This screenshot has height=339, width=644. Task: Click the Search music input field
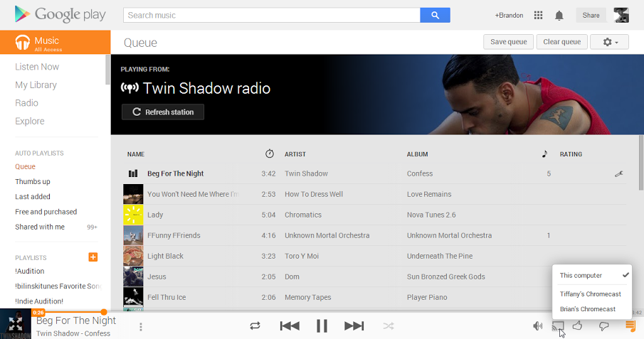coord(271,15)
